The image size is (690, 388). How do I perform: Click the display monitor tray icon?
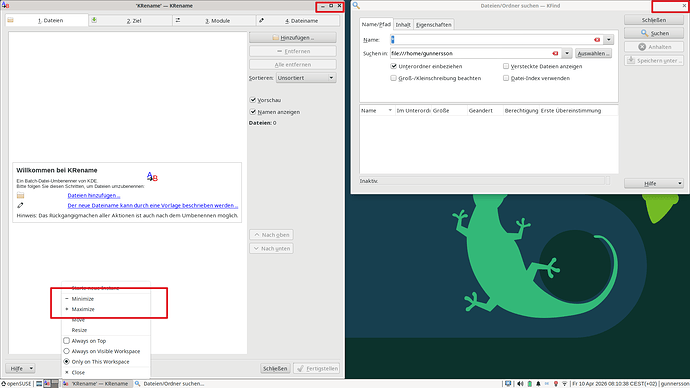tap(508, 384)
